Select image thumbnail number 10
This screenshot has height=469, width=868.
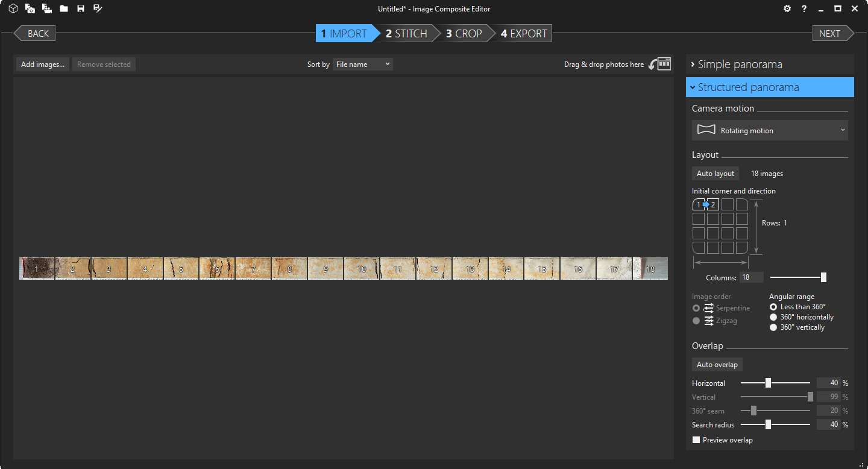tap(362, 268)
